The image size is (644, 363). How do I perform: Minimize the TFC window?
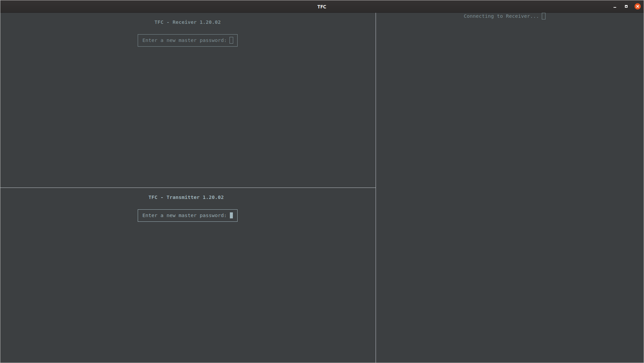(x=615, y=7)
